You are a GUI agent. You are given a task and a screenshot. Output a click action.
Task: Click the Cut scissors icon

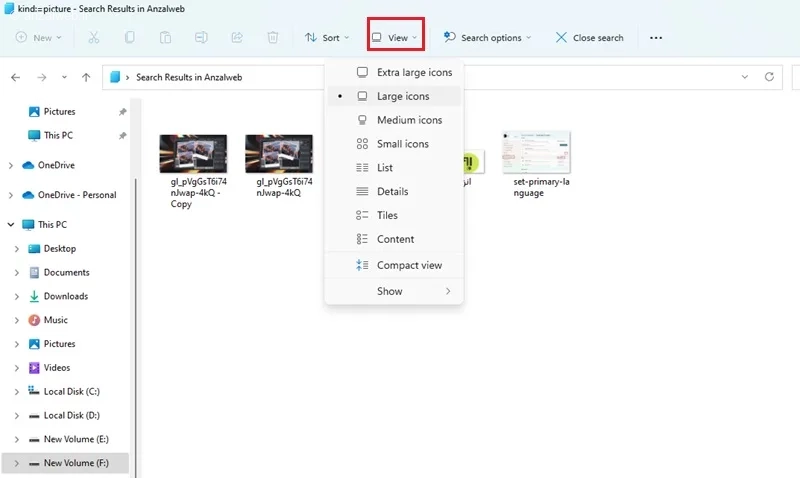(93, 37)
